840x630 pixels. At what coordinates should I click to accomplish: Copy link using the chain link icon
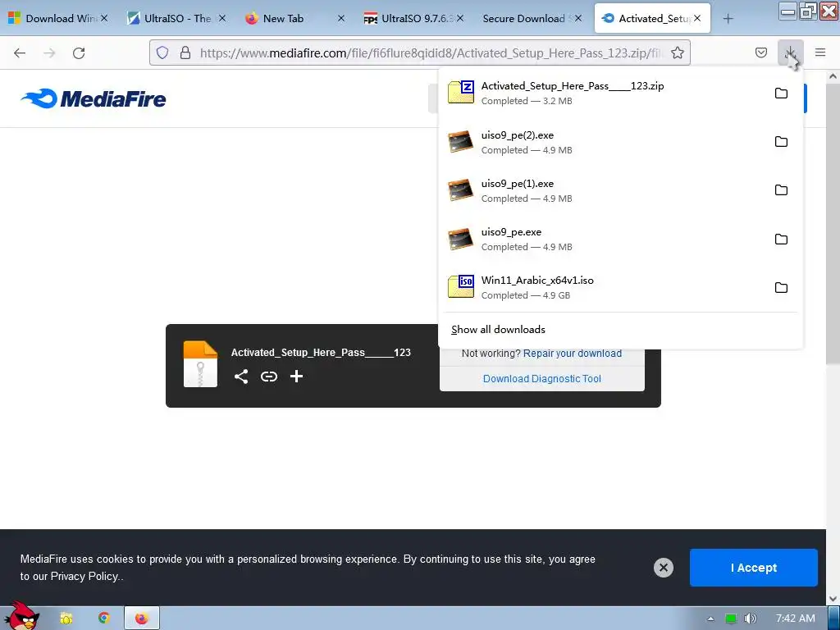(x=269, y=377)
